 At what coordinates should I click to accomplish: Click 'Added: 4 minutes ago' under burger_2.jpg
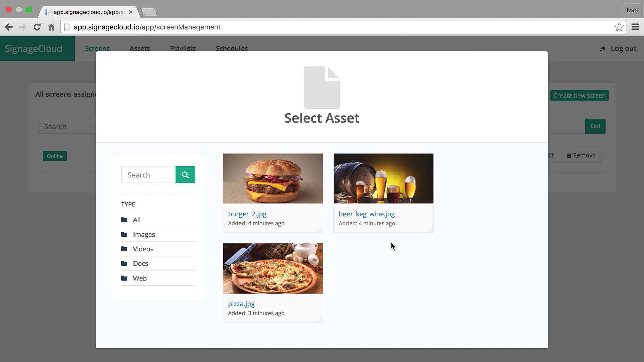[x=256, y=223]
